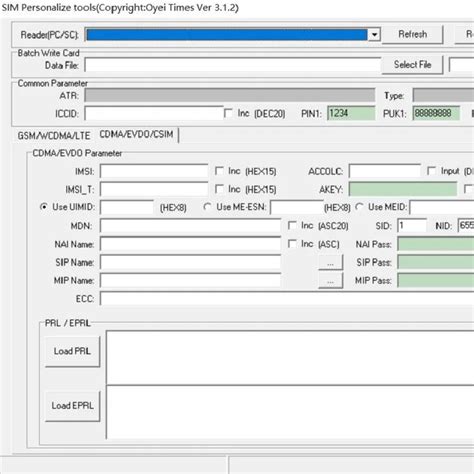
Task: Open the Reader(PC/SC) dropdown arrow
Action: [374, 35]
